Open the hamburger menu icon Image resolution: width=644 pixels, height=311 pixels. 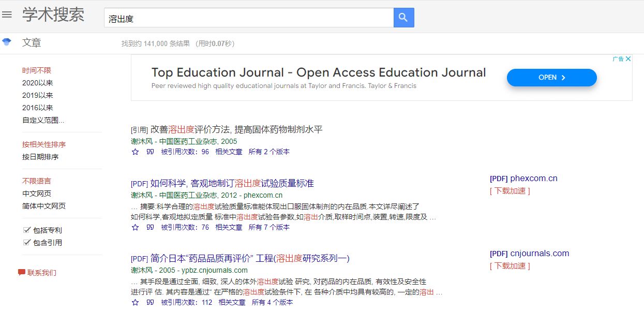7,14
